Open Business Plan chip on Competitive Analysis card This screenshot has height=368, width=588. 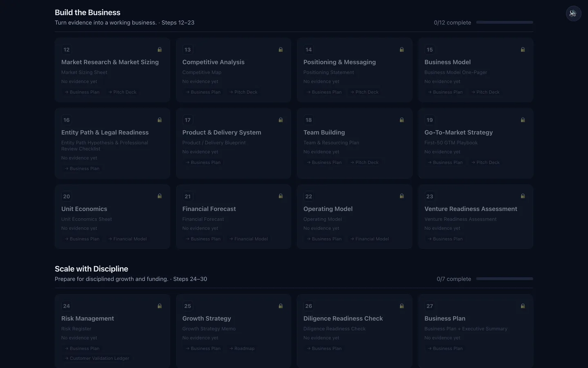[203, 92]
